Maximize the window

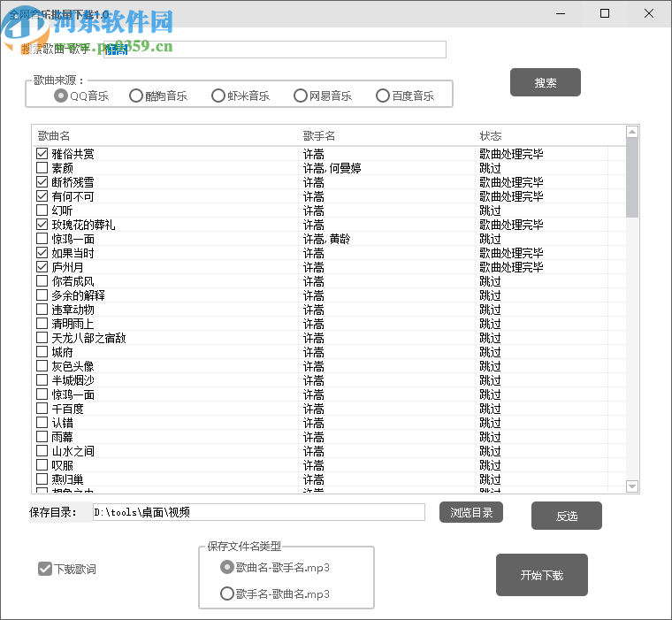tap(605, 14)
